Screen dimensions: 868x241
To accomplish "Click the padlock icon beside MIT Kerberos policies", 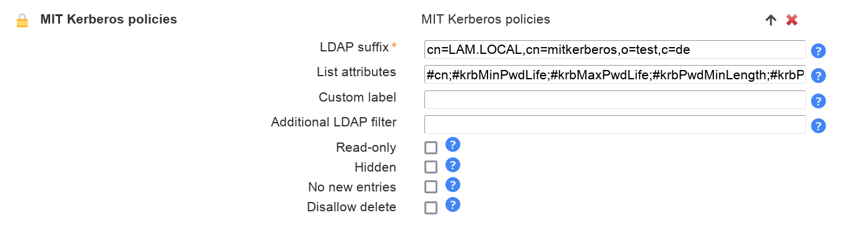I will click(x=23, y=20).
